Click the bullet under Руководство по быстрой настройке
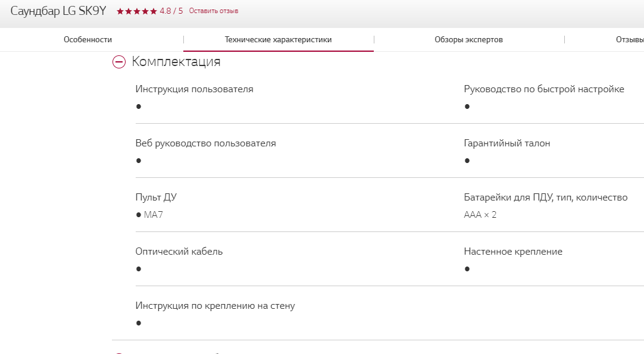 pyautogui.click(x=467, y=106)
